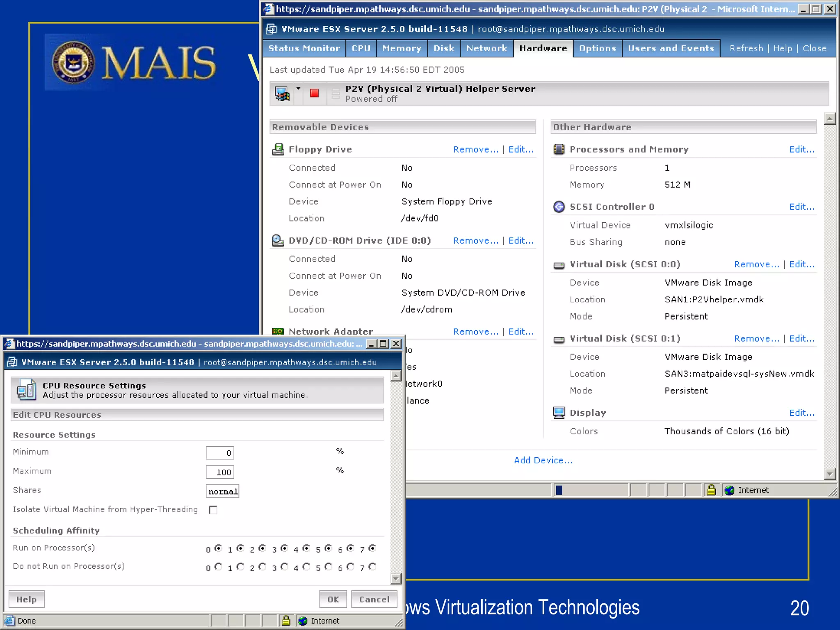Click Edit link for DVD/CD-ROM Drive
The height and width of the screenshot is (630, 840).
coord(521,240)
